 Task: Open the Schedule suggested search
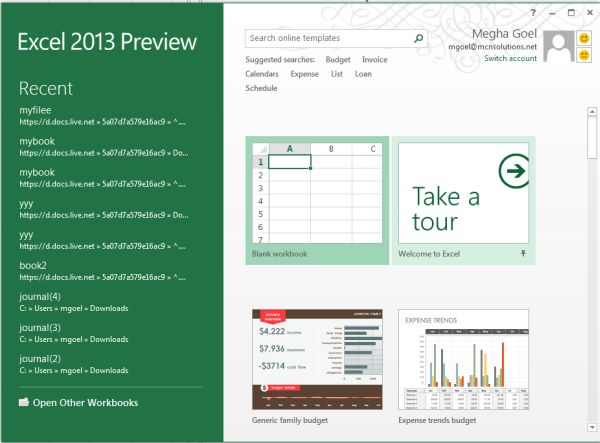pyautogui.click(x=261, y=88)
